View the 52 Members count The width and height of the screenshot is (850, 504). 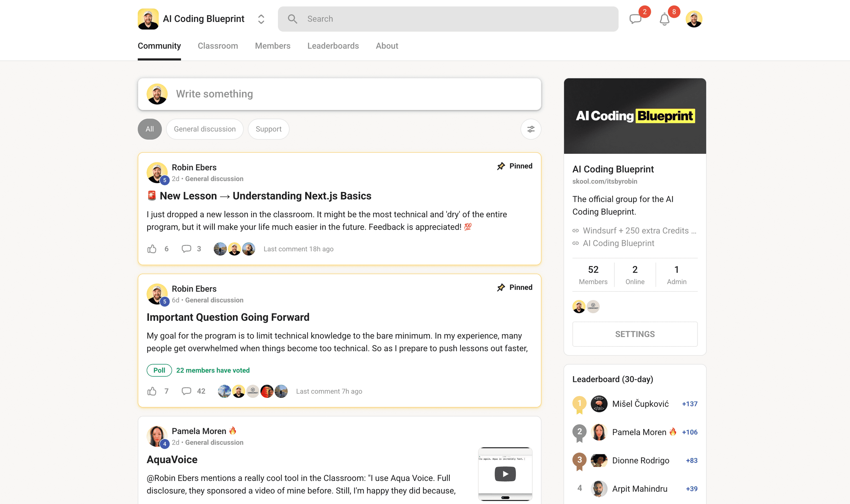click(593, 275)
